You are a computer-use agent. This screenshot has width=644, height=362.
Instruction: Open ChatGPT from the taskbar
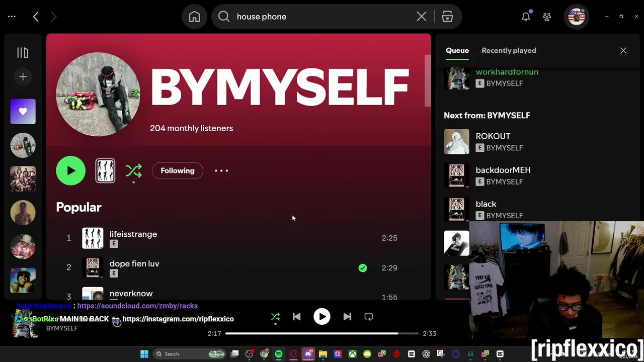426,354
